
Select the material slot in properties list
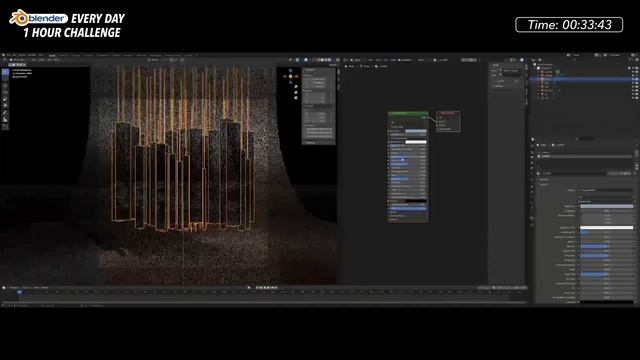tap(584, 156)
